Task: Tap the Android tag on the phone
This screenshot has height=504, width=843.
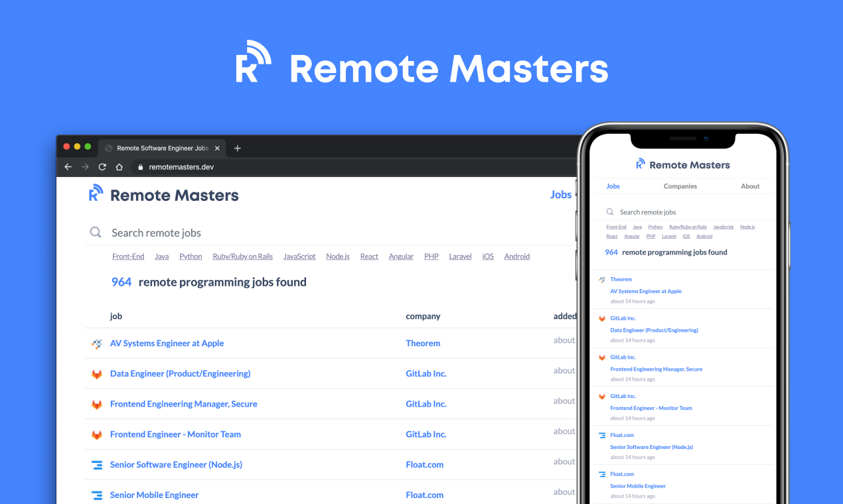Action: coord(704,236)
